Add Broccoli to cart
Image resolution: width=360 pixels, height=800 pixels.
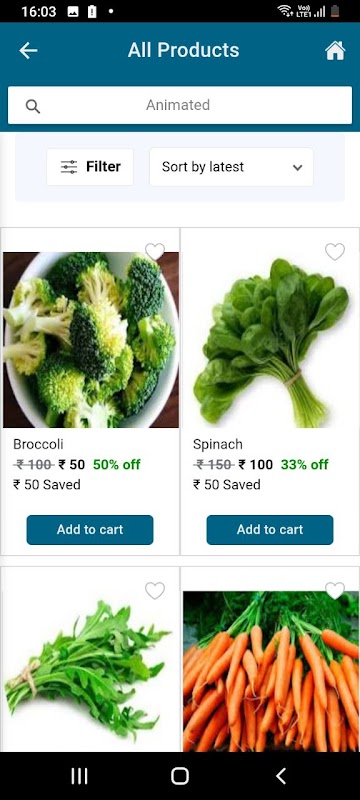pos(90,530)
